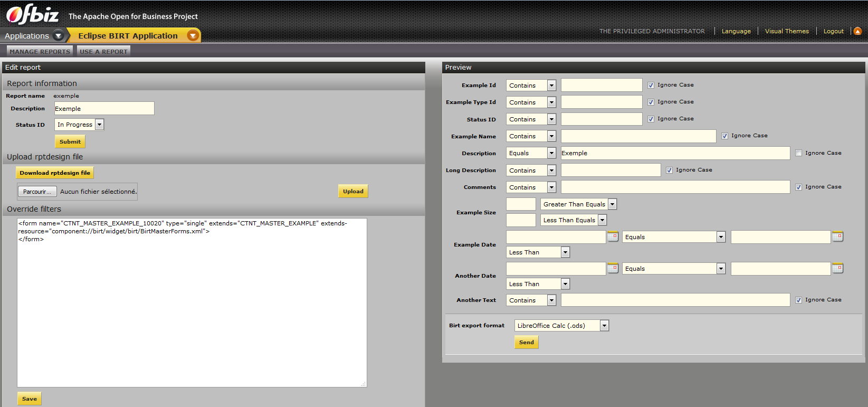Open the Applications menu arrow icon

[x=59, y=36]
